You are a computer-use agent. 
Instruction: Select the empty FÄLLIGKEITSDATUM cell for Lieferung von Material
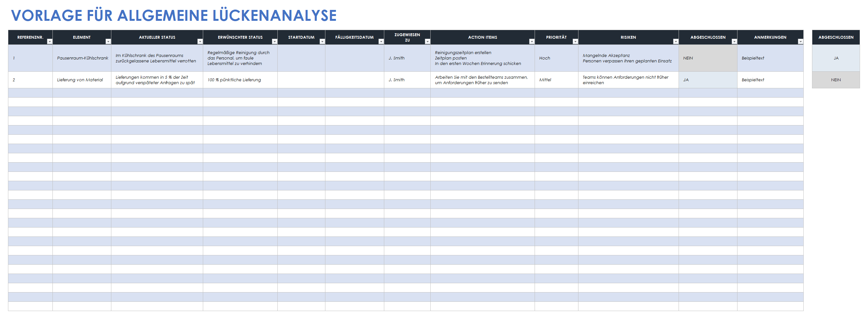354,80
